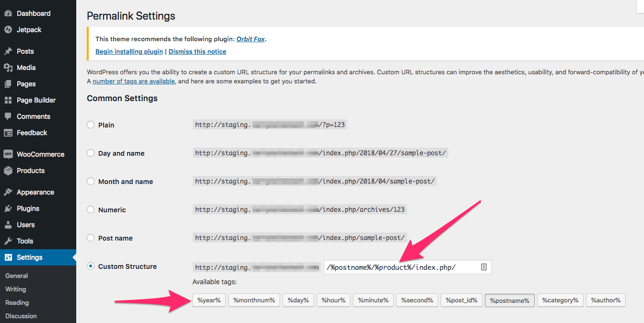The height and width of the screenshot is (323, 644).
Task: Click the Settings sliders icon
Action: pyautogui.click(x=8, y=257)
